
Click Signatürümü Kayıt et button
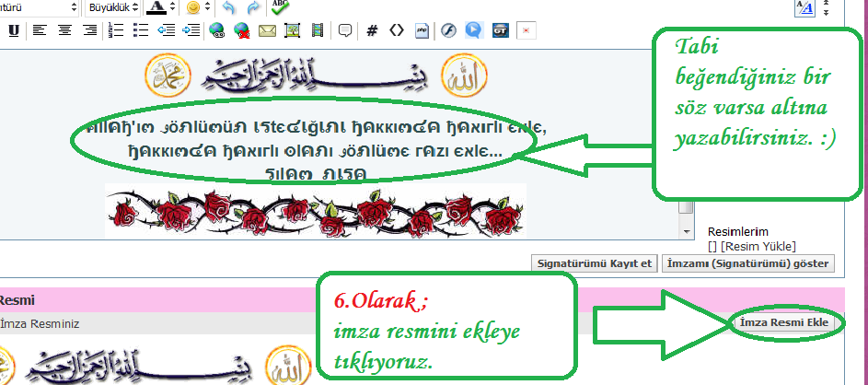(596, 263)
